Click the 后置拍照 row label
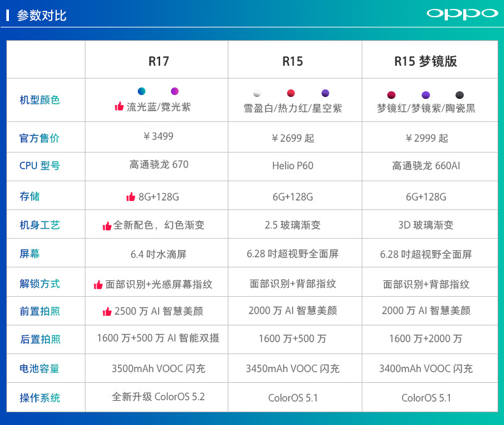 [40, 339]
